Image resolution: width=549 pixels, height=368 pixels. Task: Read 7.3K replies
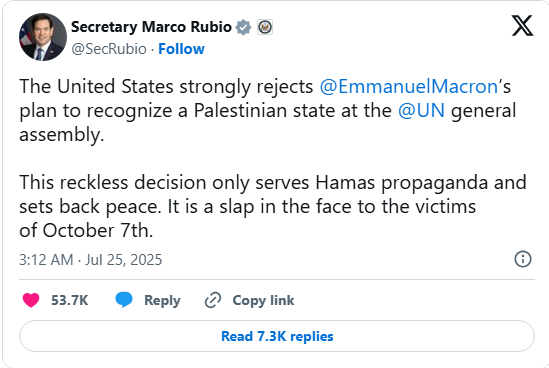click(x=277, y=336)
